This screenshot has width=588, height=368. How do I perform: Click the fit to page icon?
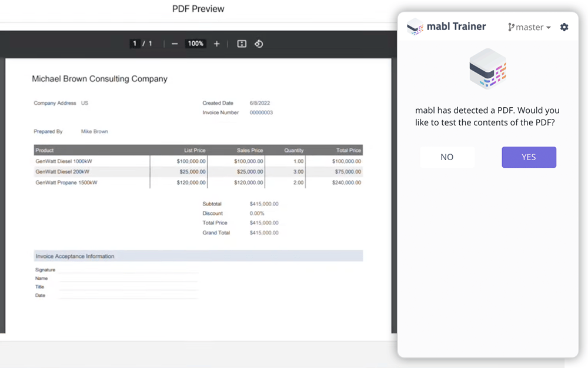pos(242,44)
